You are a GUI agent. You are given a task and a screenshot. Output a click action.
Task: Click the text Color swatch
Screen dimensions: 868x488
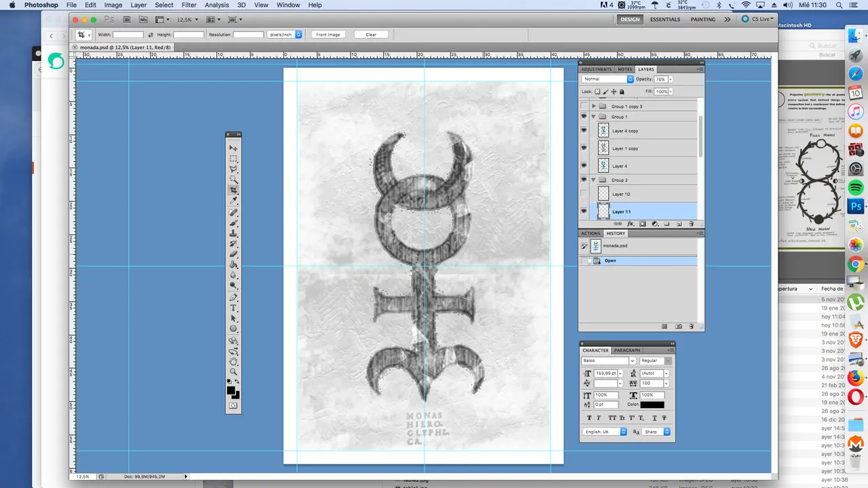652,405
